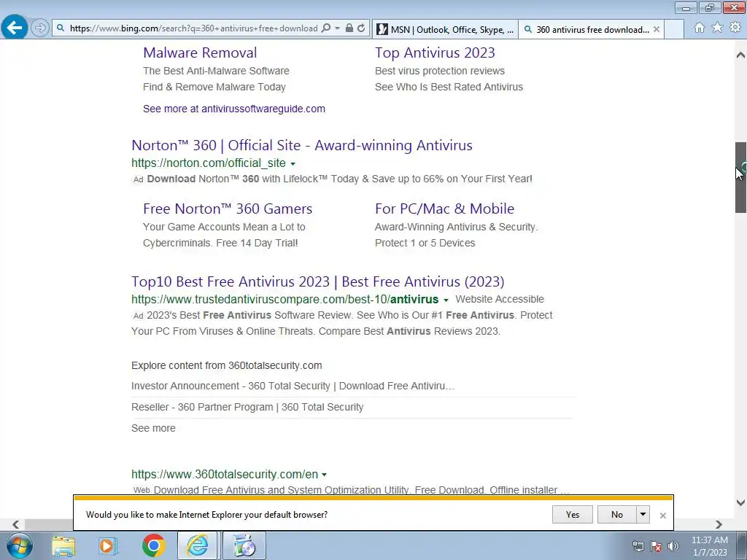Click Yes to make IE default browser
The image size is (747, 560).
573,514
